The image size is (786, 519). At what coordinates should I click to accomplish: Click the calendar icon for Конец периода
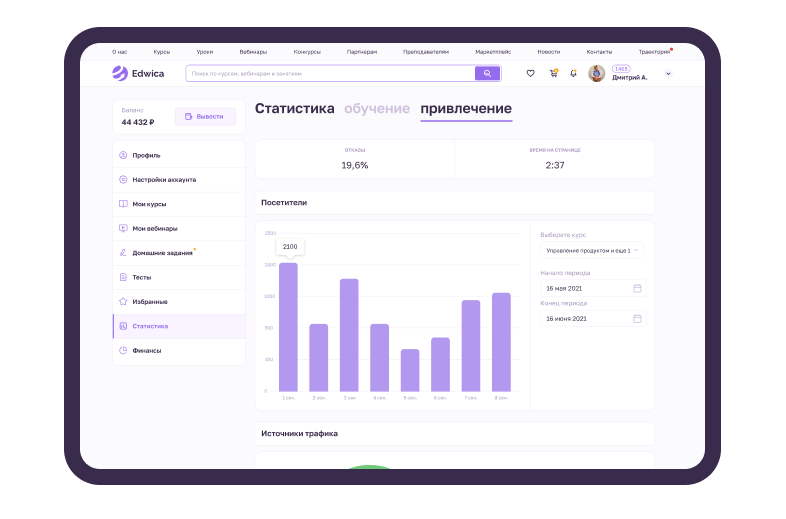637,318
